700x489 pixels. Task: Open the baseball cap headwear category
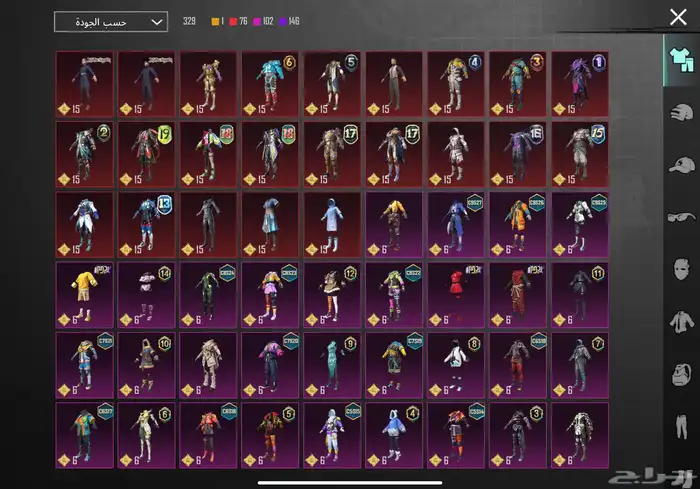pyautogui.click(x=679, y=164)
